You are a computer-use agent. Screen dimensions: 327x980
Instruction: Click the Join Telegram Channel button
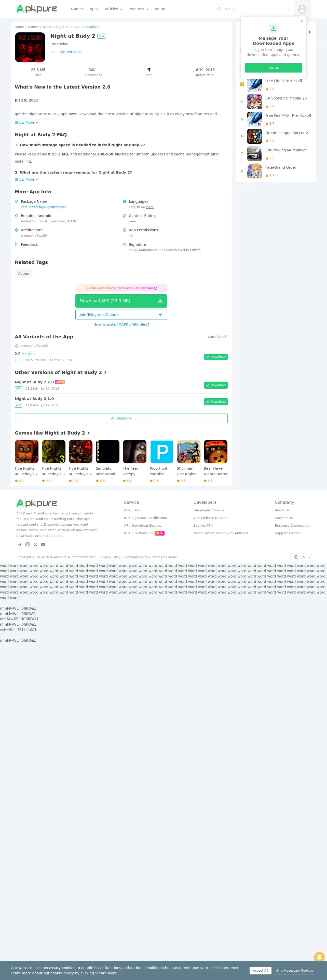121,315
